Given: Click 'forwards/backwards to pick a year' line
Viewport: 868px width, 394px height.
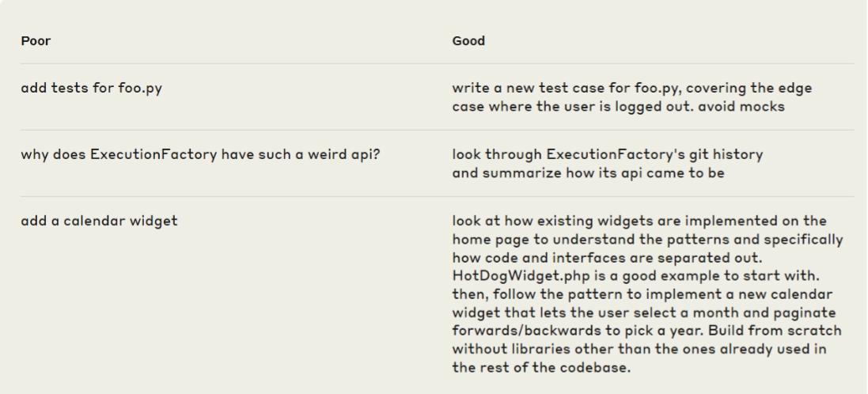Looking at the screenshot, I should [646, 331].
